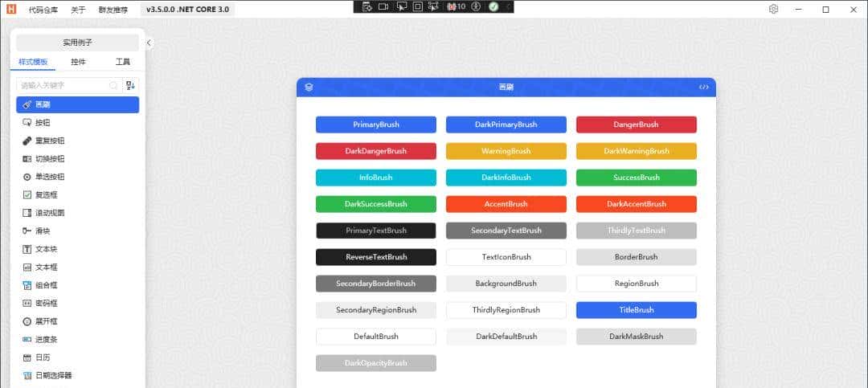Click the HandyControl orange H logo

11,10
